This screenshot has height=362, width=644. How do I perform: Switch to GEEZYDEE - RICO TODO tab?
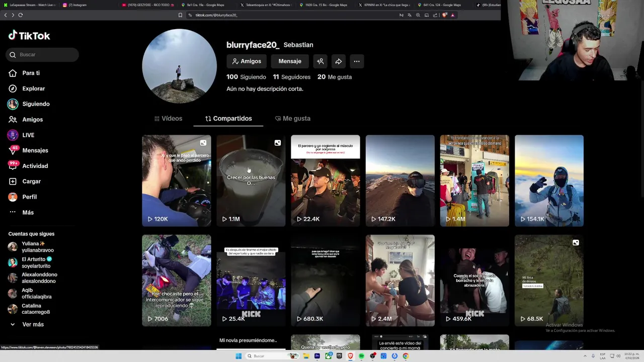(x=148, y=5)
